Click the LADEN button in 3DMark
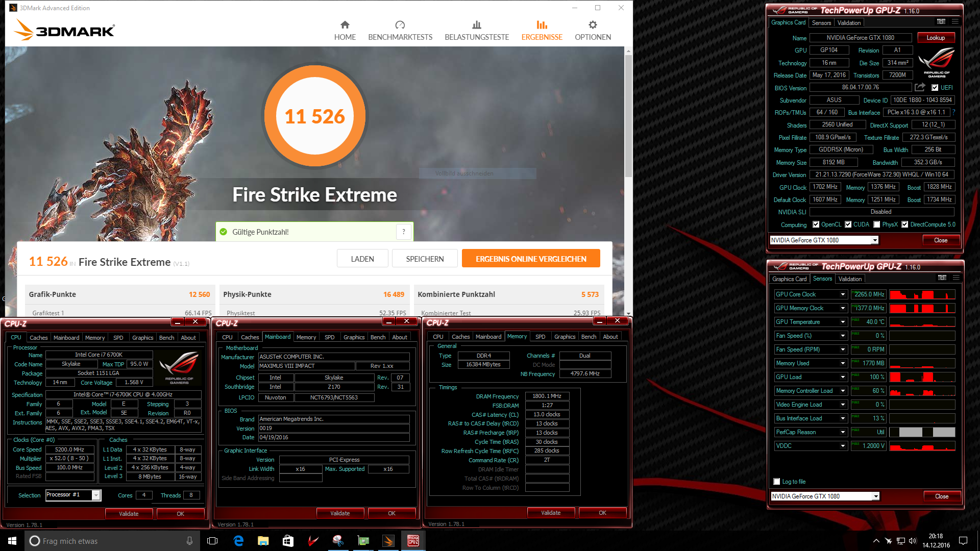Viewport: 980px width, 551px height. [x=362, y=259]
